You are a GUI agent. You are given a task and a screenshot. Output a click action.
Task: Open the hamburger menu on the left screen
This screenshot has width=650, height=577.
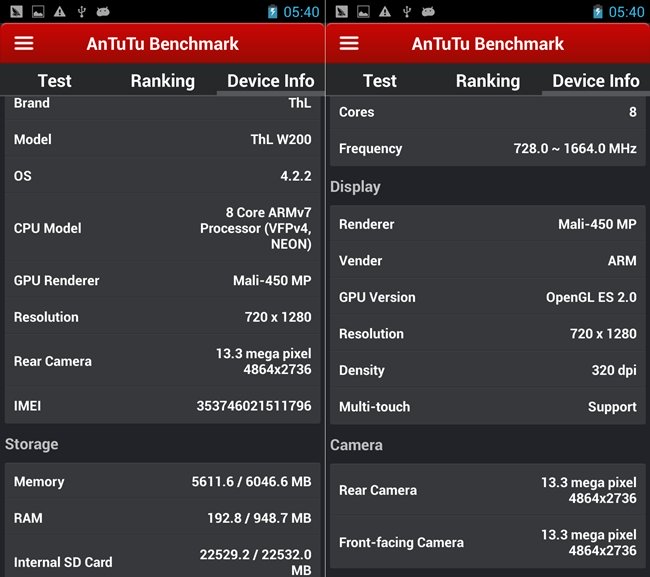tap(24, 44)
